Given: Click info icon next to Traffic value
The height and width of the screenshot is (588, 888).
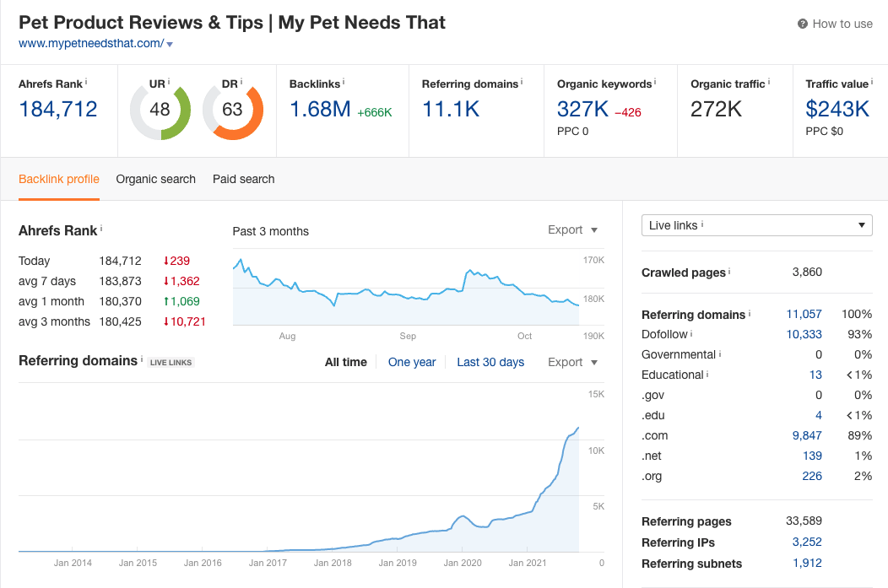Looking at the screenshot, I should pos(872,82).
